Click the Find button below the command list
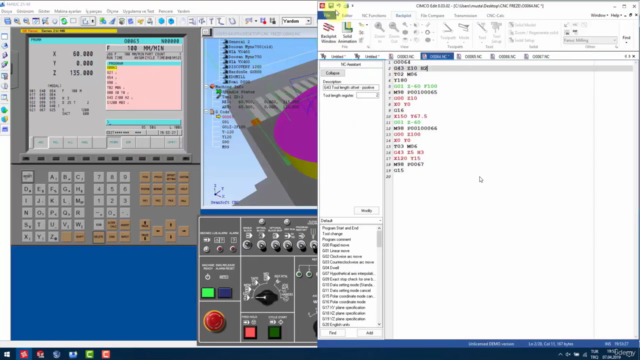640x360 pixels. [x=333, y=333]
